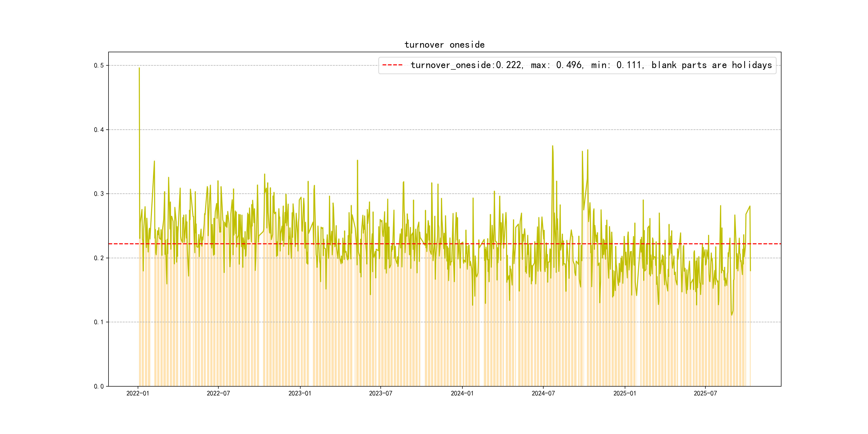The height and width of the screenshot is (434, 868).
Task: Select the 2023-07 x-axis date label
Action: [380, 393]
